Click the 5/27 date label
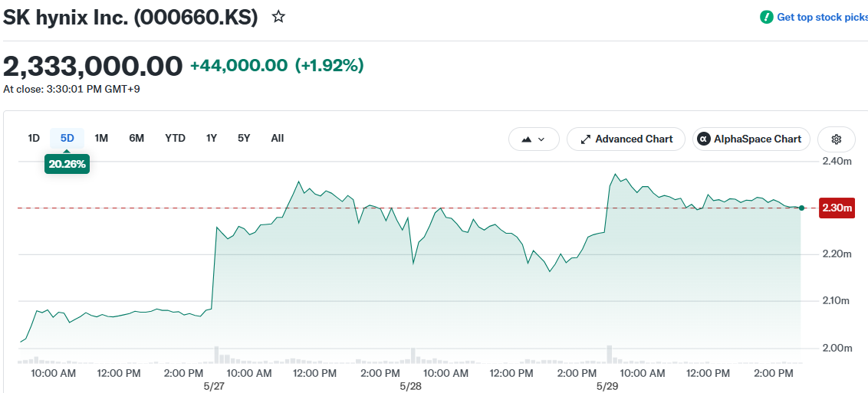 tap(213, 386)
